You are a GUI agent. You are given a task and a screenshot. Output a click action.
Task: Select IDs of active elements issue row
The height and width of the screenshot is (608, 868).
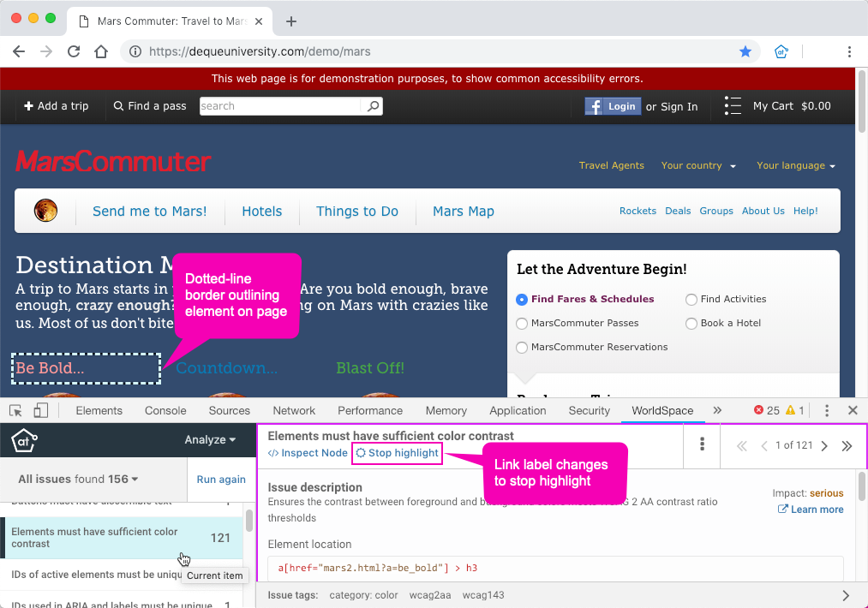click(x=121, y=575)
